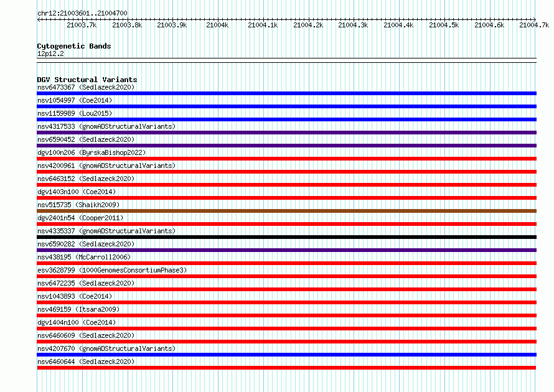Click the dgv1403n100 (Coe2014) label

[77, 192]
